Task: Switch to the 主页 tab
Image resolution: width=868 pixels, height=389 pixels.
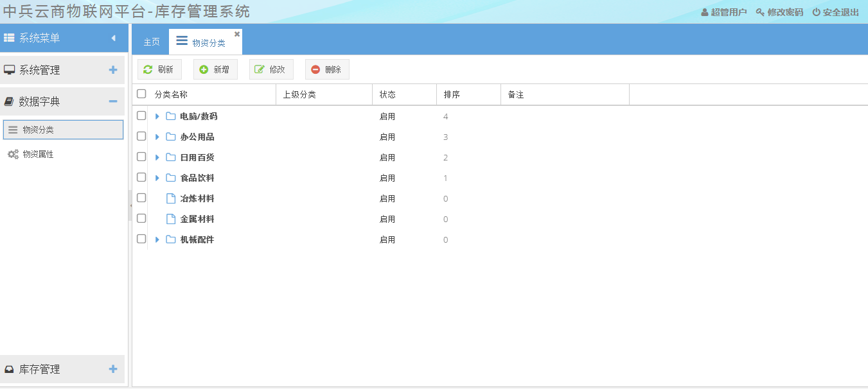Action: (x=152, y=42)
